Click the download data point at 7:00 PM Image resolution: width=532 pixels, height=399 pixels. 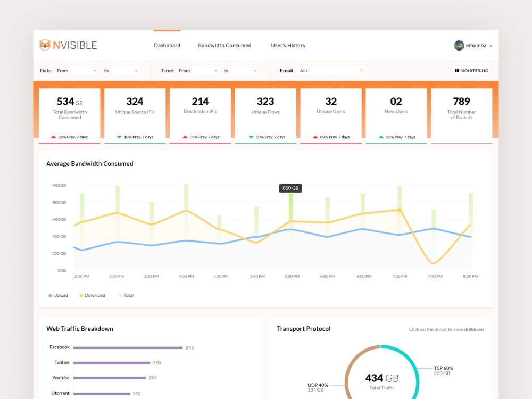point(400,210)
